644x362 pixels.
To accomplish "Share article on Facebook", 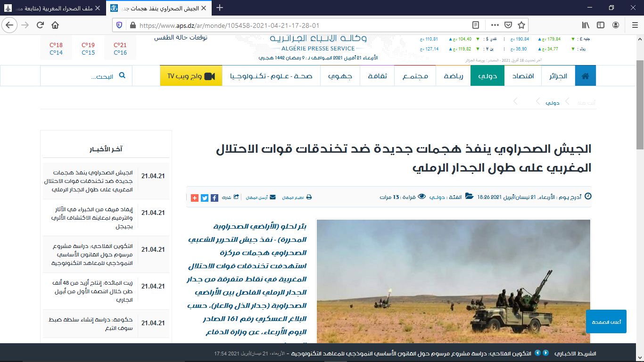I will tap(214, 198).
